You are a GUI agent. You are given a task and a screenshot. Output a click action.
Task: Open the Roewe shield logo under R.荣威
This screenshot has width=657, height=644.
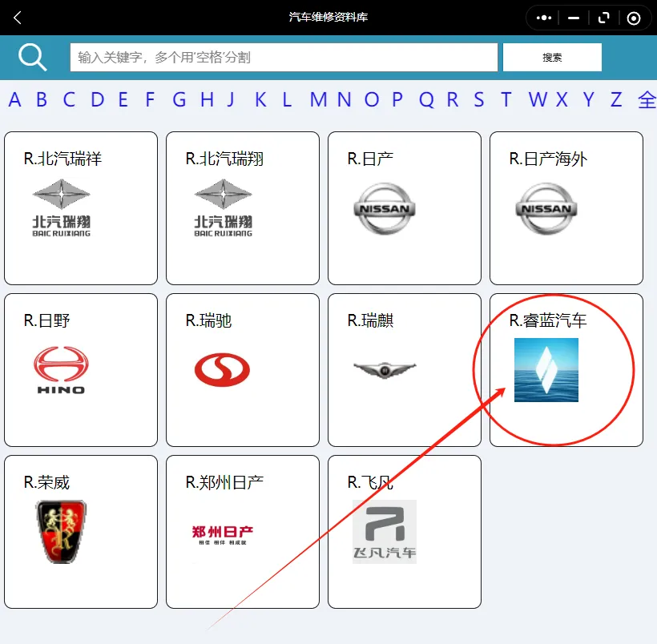point(62,531)
